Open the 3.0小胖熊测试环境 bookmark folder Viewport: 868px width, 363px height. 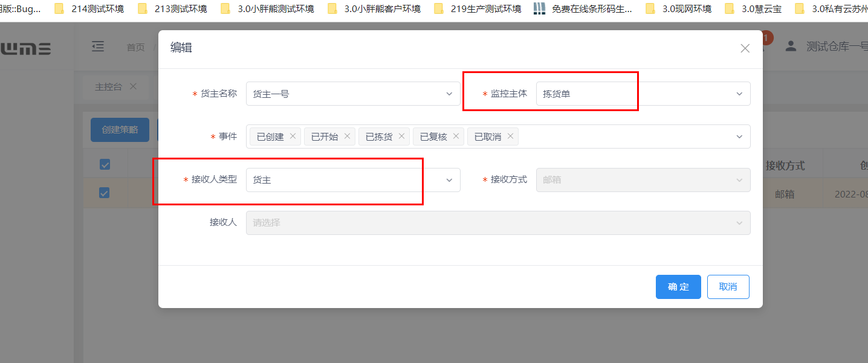click(267, 8)
